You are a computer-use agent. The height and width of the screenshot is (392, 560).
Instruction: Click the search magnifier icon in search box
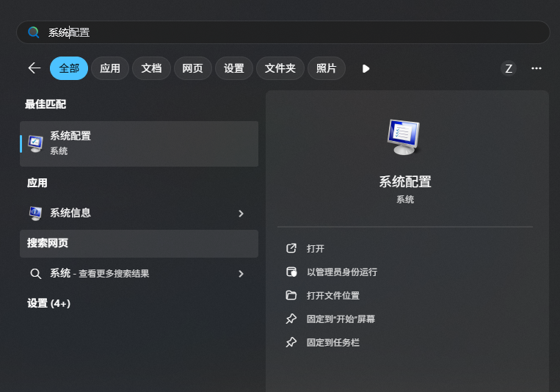coord(33,32)
